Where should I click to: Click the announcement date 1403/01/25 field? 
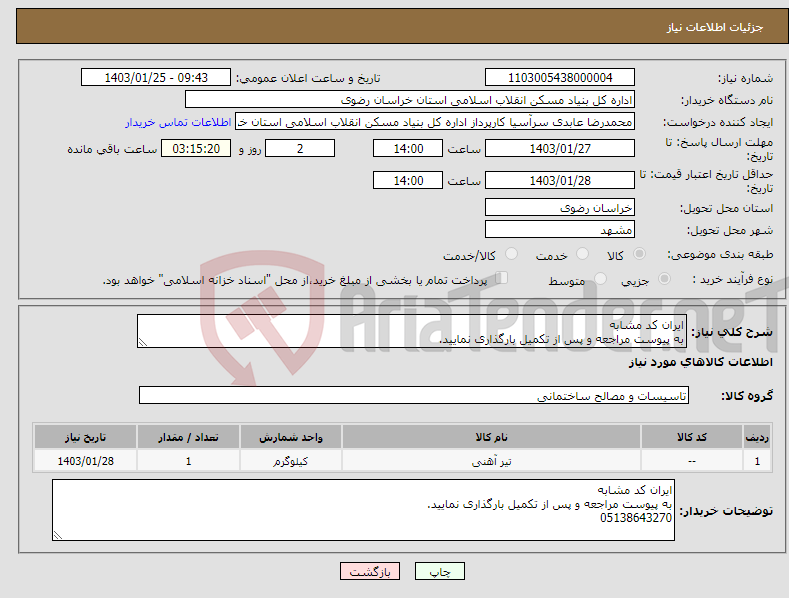pyautogui.click(x=156, y=78)
